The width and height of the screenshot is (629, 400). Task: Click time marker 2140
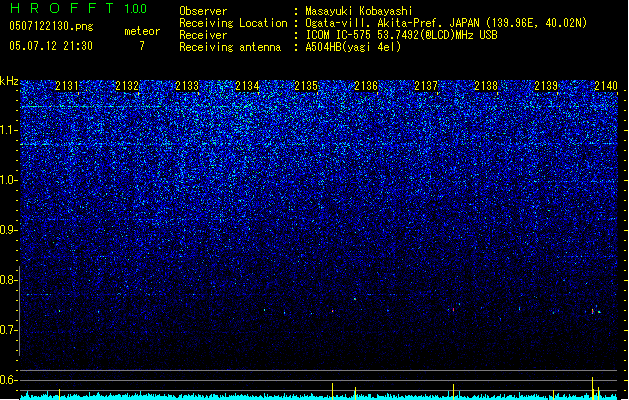(x=606, y=86)
